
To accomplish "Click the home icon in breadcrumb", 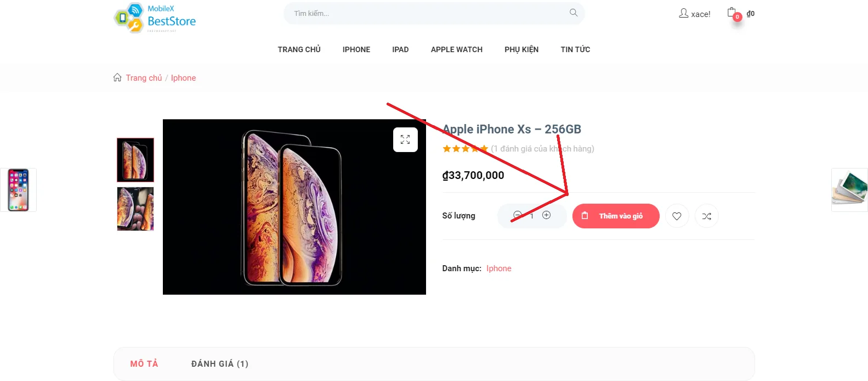I will [x=117, y=77].
